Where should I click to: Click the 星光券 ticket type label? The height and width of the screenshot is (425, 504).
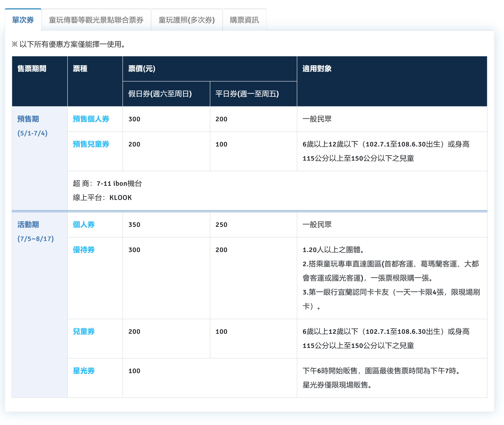pyautogui.click(x=84, y=371)
